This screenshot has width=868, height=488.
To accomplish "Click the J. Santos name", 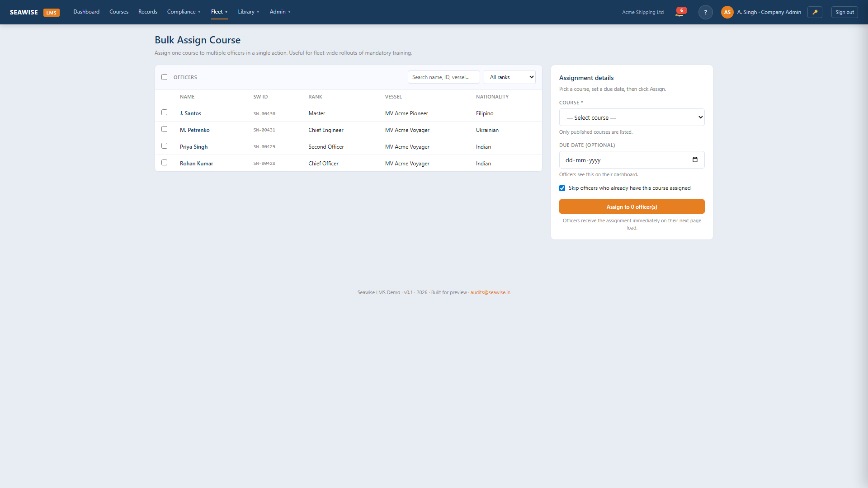I will [190, 113].
